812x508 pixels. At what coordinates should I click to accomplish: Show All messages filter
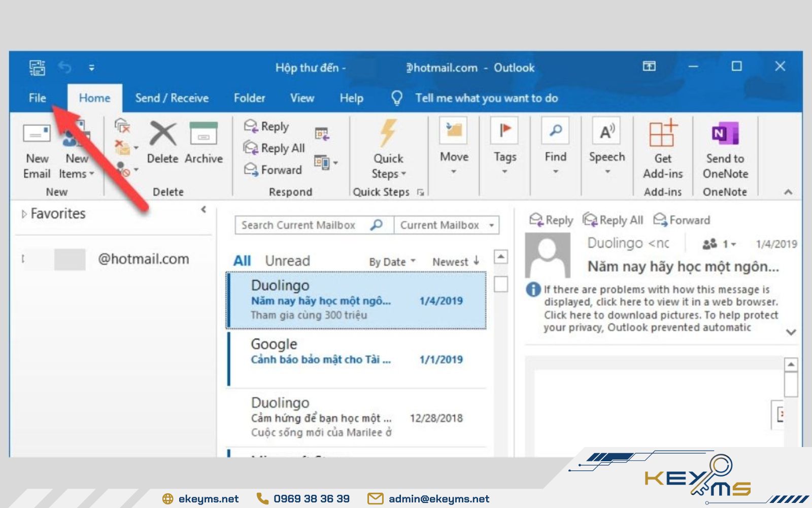tap(242, 261)
